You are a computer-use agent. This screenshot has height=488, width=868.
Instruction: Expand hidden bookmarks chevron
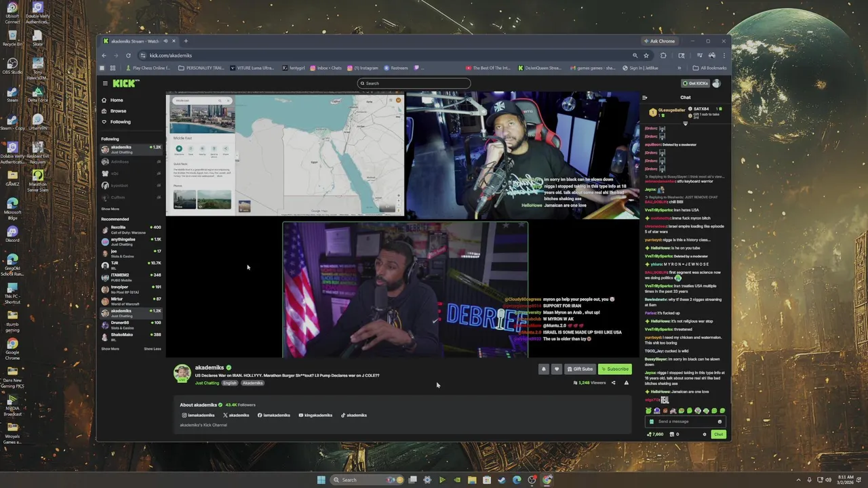(x=679, y=68)
